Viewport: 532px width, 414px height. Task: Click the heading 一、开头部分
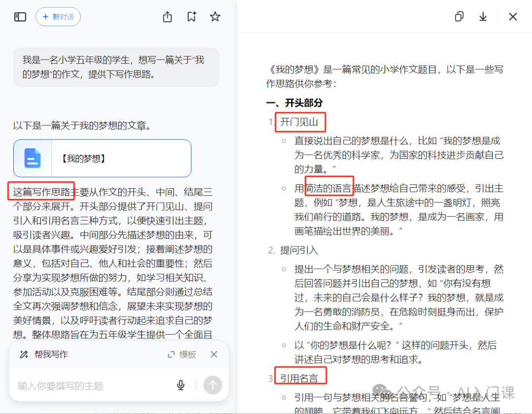point(294,103)
